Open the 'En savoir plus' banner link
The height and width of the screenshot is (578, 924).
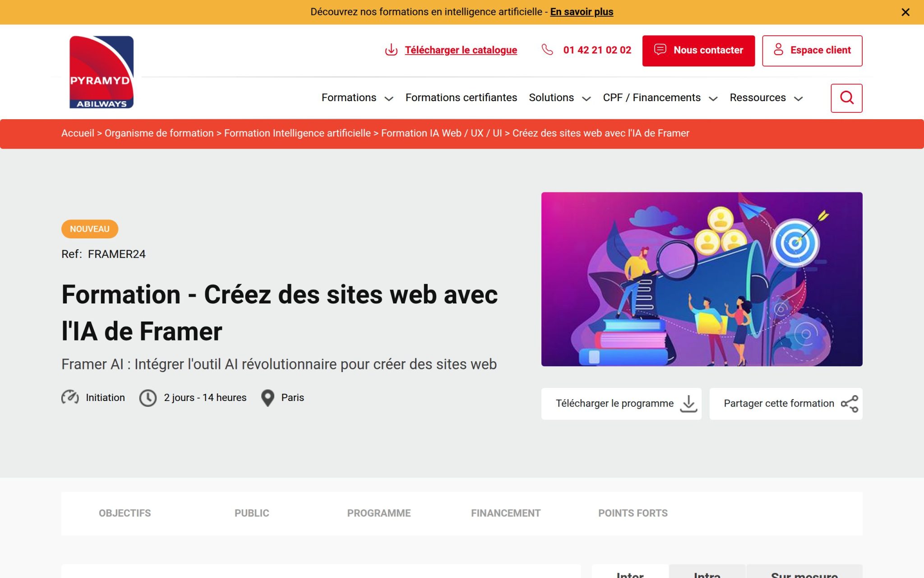click(x=582, y=12)
